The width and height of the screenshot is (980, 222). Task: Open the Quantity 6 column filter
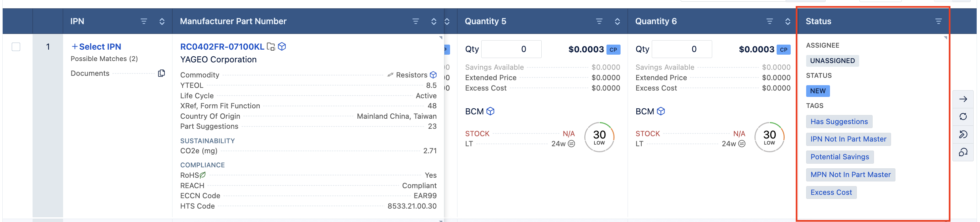coord(769,21)
